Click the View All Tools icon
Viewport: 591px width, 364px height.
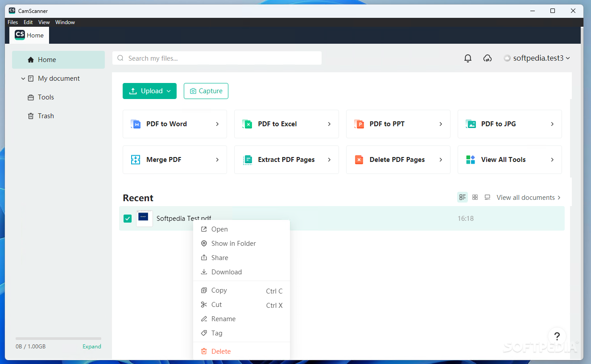(x=471, y=160)
